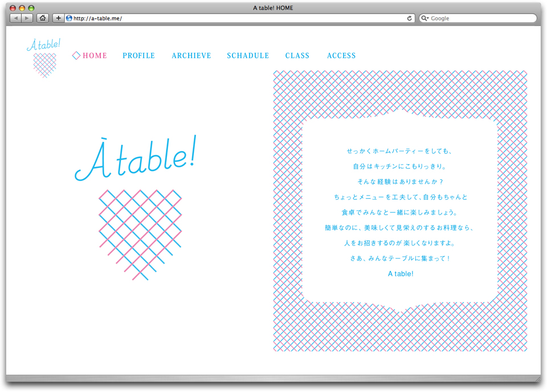The width and height of the screenshot is (547, 392).
Task: Focus the Google search field
Action: click(x=478, y=18)
